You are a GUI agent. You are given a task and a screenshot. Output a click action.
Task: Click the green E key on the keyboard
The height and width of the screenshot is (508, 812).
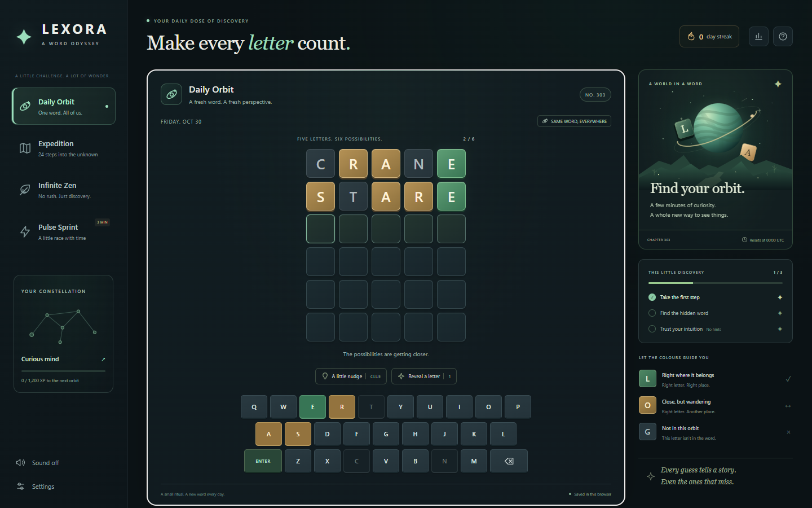(313, 407)
